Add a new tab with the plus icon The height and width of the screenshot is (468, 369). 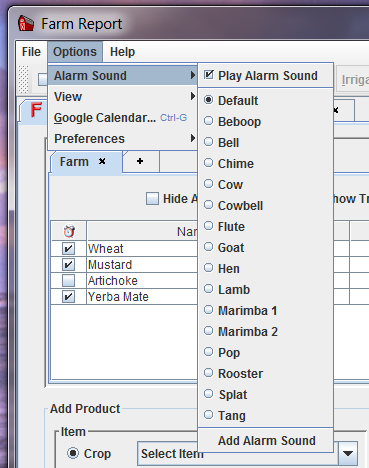coord(140,161)
